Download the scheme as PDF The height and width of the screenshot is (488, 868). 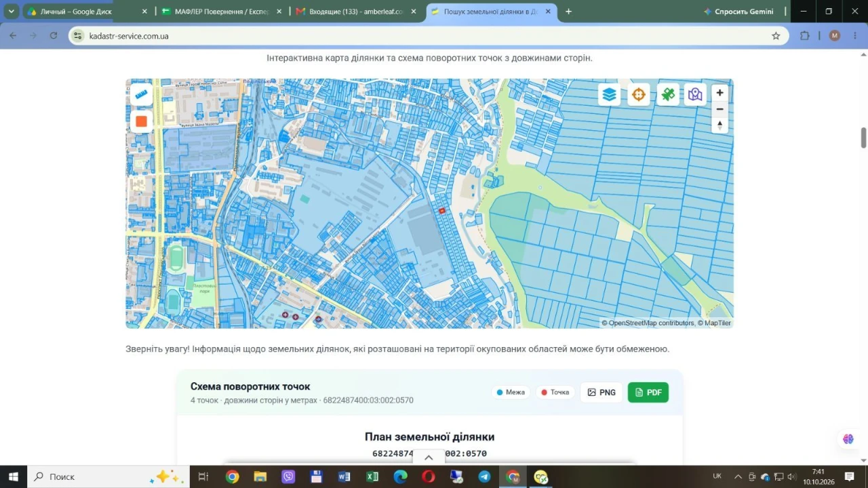648,392
